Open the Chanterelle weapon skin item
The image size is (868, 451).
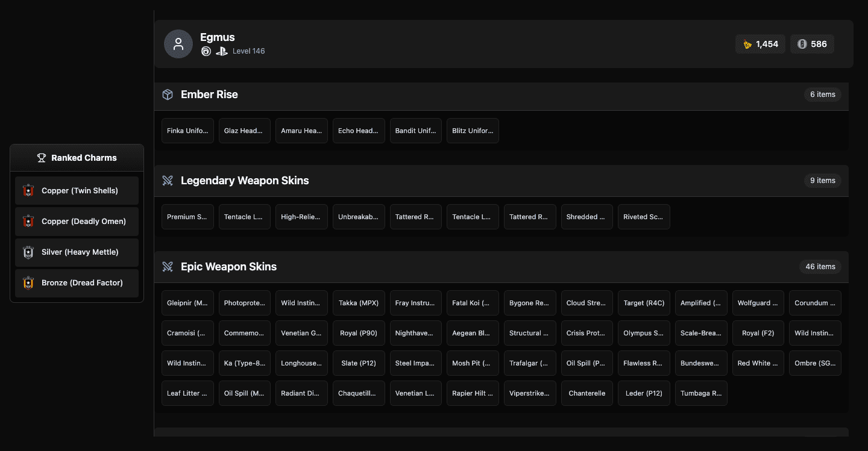point(587,393)
